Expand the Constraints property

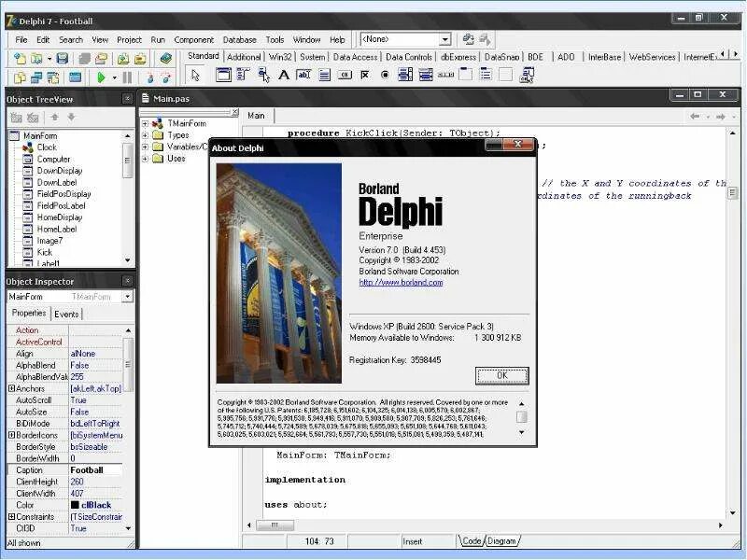point(11,517)
